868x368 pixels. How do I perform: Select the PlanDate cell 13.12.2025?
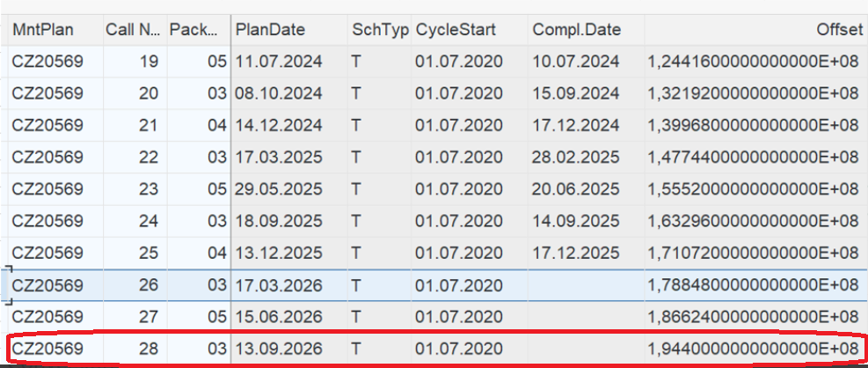(279, 253)
